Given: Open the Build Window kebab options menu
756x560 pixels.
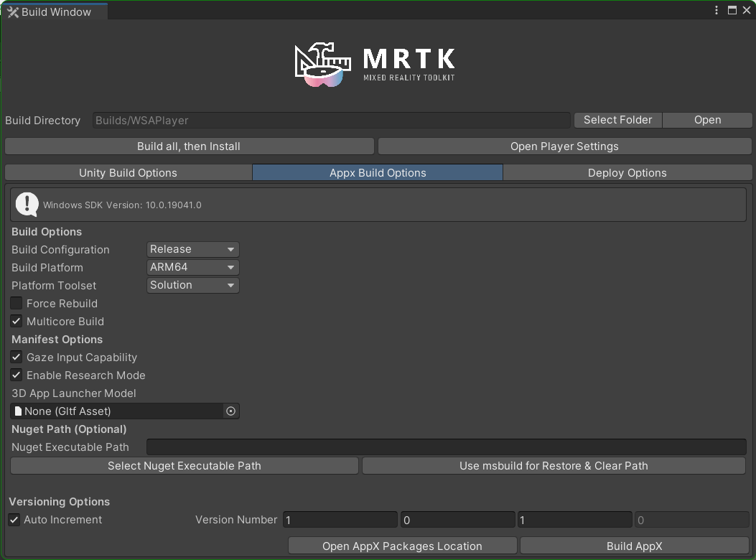Looking at the screenshot, I should pyautogui.click(x=717, y=11).
